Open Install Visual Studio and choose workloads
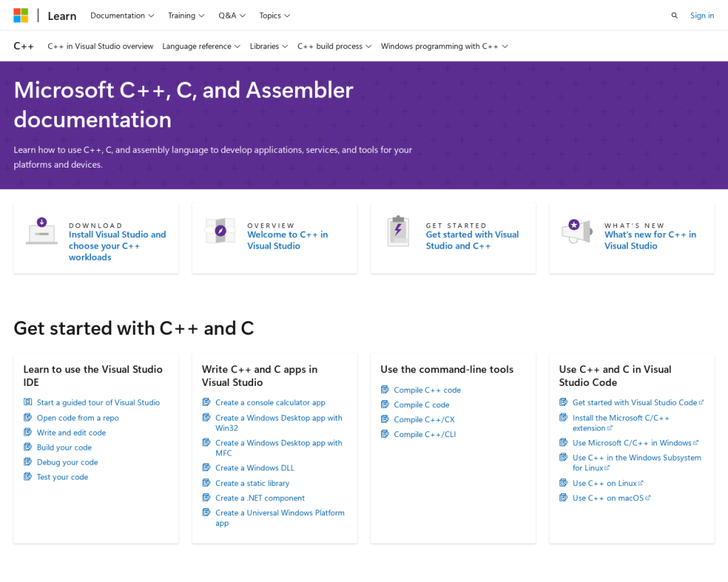Image resolution: width=728 pixels, height=582 pixels. click(117, 246)
